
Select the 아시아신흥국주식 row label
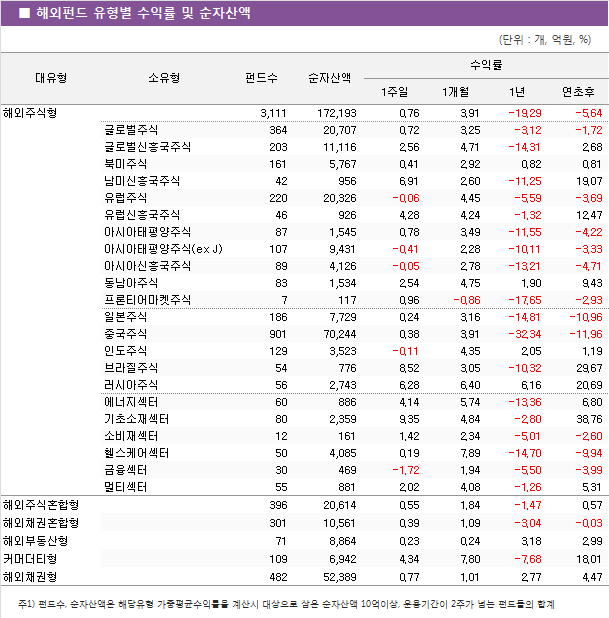[x=147, y=266]
